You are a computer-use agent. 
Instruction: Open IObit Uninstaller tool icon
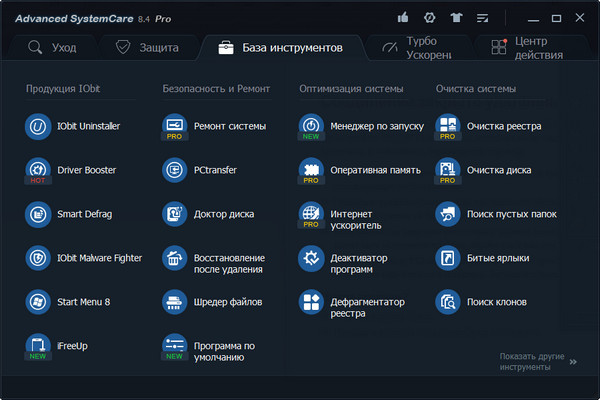tap(38, 127)
